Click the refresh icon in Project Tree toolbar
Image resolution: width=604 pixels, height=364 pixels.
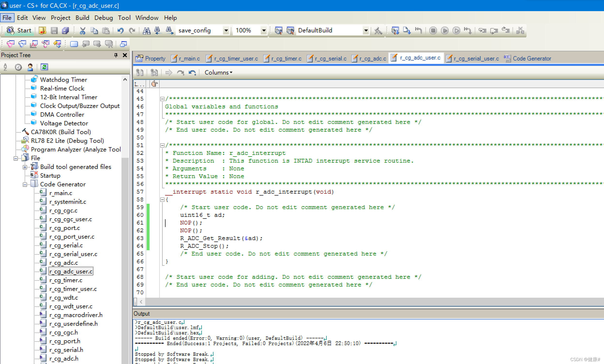(44, 67)
